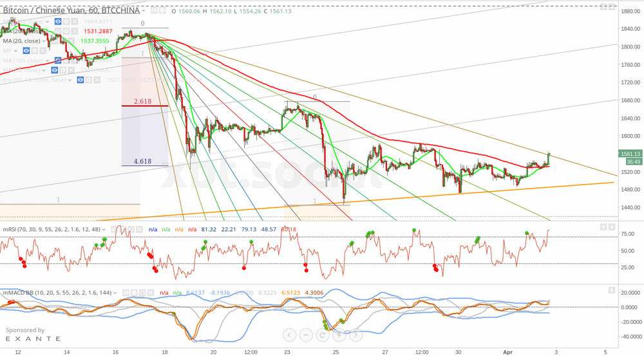Expand dropdown arrow of MA (50, close)
The height and width of the screenshot is (356, 644).
[x=44, y=71]
